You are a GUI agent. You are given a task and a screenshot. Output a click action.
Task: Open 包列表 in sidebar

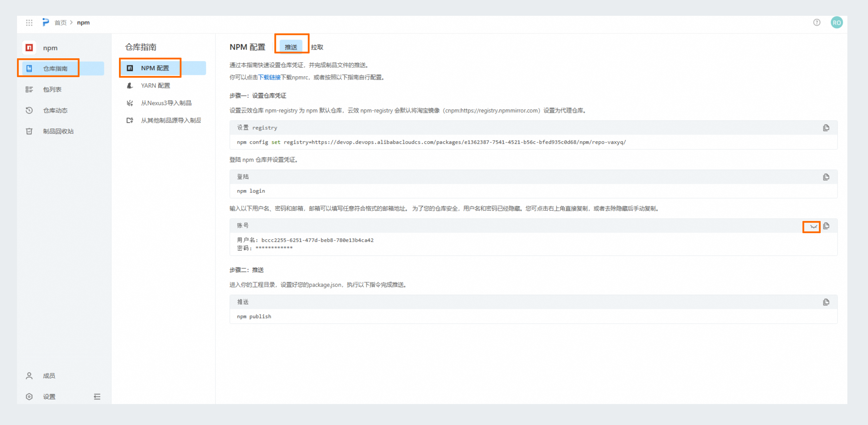(52, 89)
